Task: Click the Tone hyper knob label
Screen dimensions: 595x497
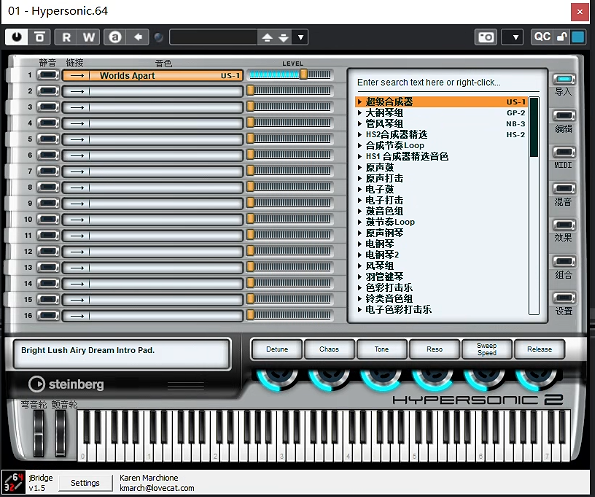Action: click(x=382, y=349)
